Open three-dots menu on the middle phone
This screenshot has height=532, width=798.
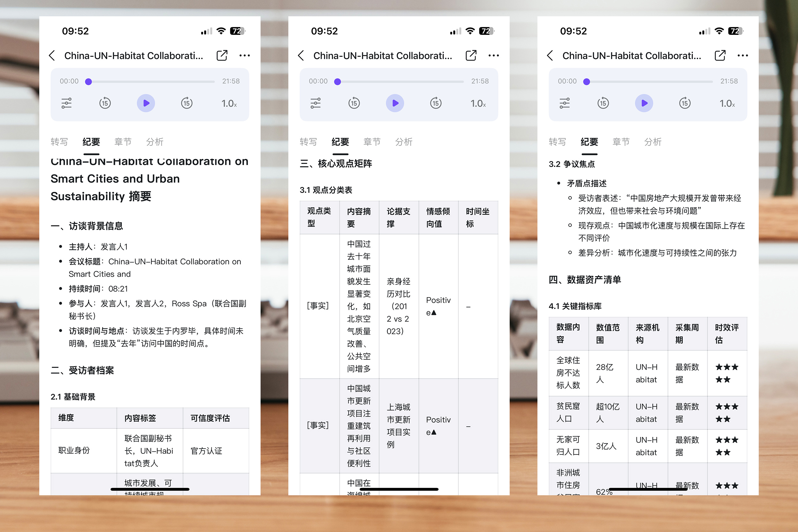[493, 56]
